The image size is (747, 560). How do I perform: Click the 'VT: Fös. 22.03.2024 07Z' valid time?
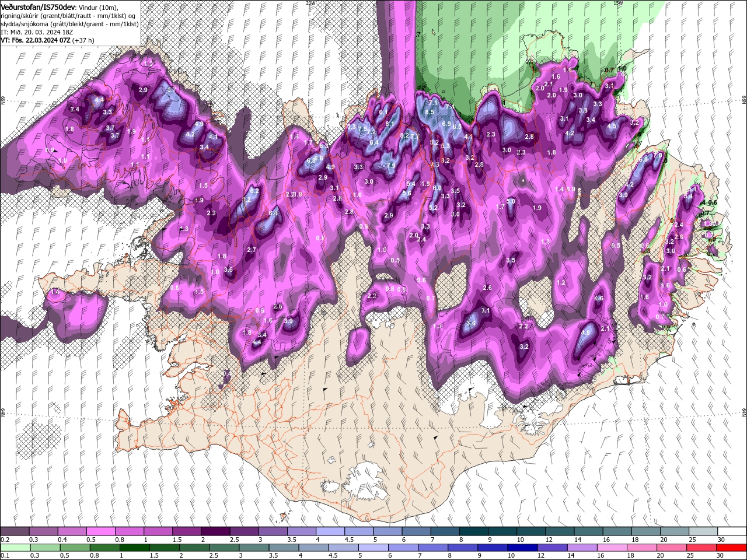pos(36,40)
